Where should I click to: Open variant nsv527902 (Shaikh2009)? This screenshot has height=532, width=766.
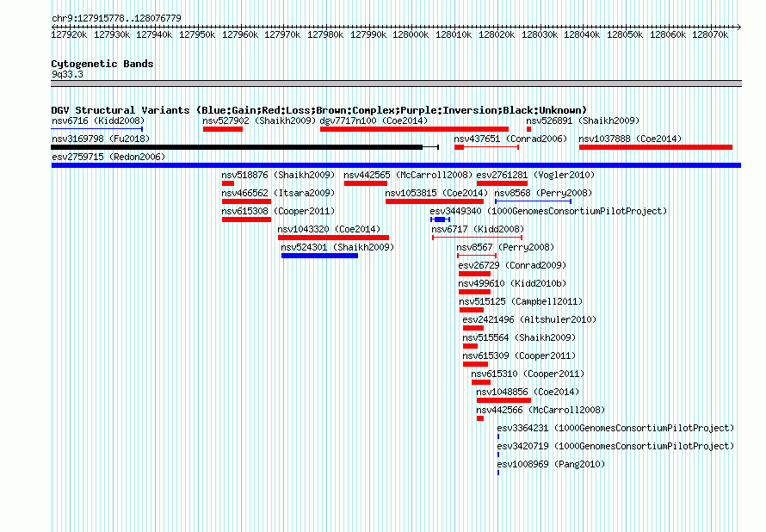click(259, 121)
